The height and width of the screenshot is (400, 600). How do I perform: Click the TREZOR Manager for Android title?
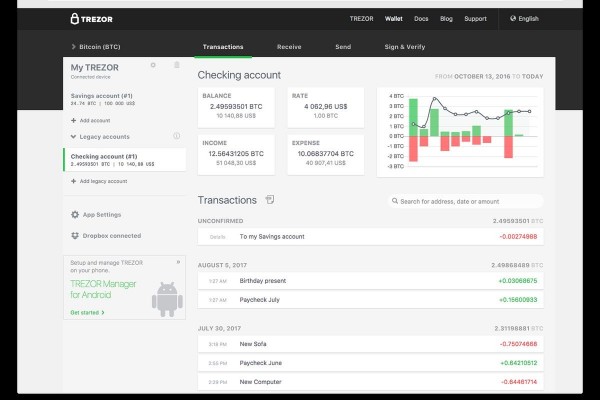click(103, 289)
